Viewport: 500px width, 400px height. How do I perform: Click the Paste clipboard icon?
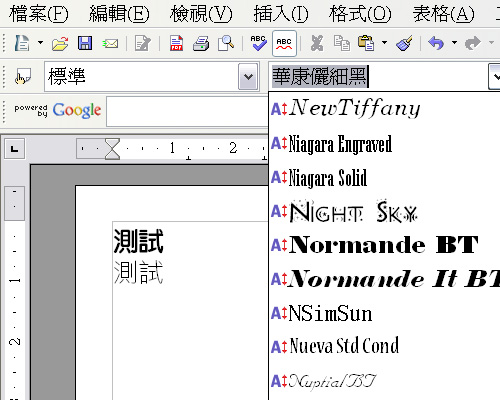click(x=366, y=43)
